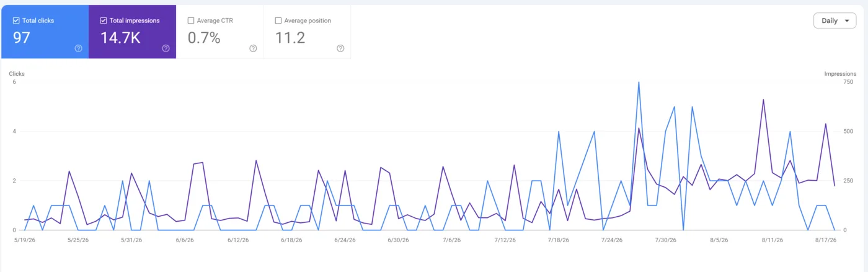Open help icon on Total clicks card
The height and width of the screenshot is (272, 868).
click(78, 48)
